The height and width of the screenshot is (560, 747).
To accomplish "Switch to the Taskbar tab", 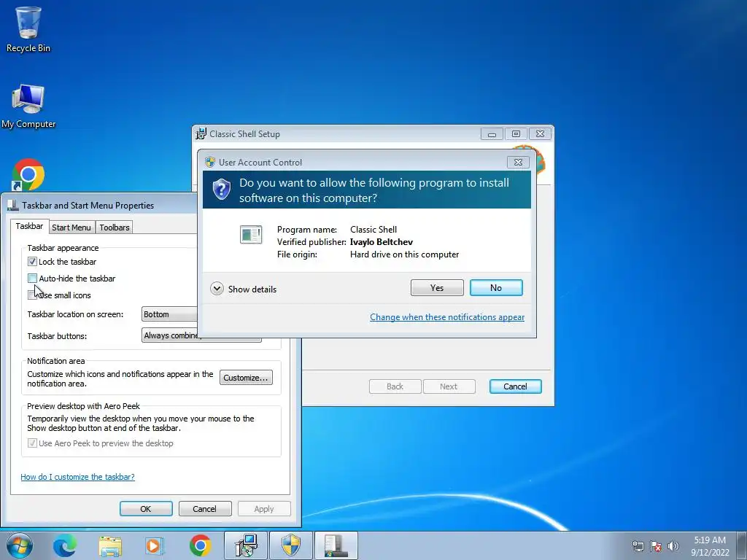I will point(29,226).
